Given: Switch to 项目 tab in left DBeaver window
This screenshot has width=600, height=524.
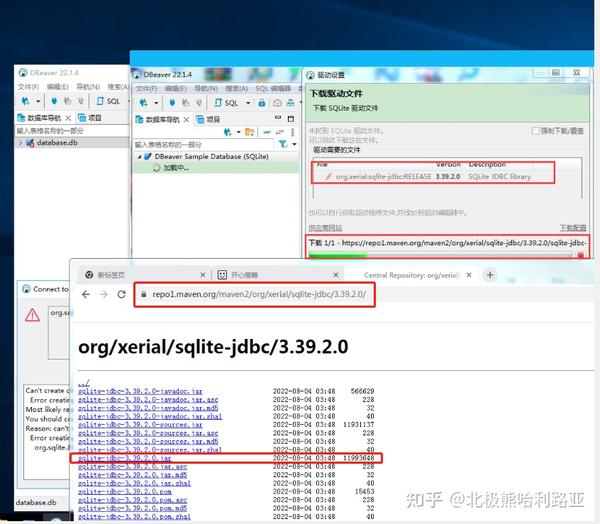Looking at the screenshot, I should (x=90, y=118).
